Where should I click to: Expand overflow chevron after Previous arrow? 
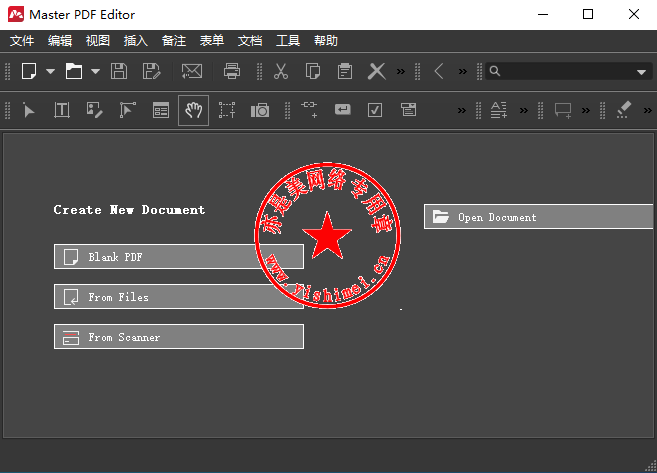tap(463, 71)
